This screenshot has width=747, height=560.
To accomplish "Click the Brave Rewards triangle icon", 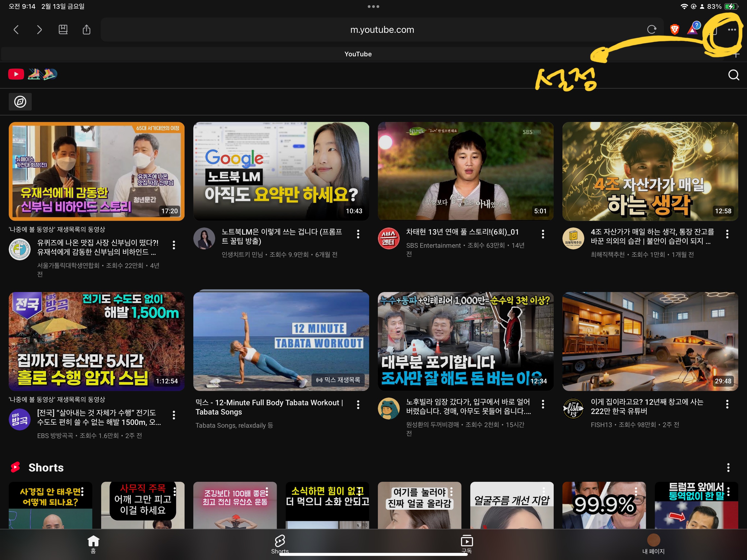I will (692, 30).
